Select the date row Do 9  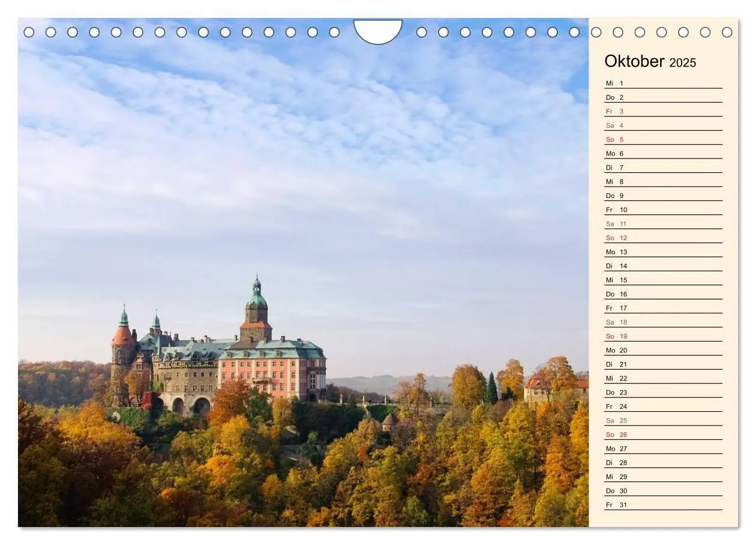coord(663,196)
